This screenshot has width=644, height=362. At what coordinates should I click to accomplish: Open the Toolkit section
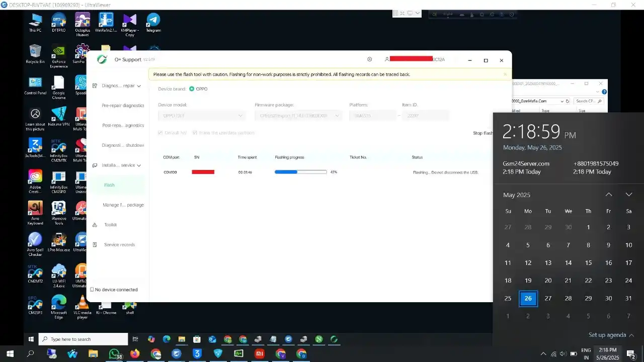110,225
